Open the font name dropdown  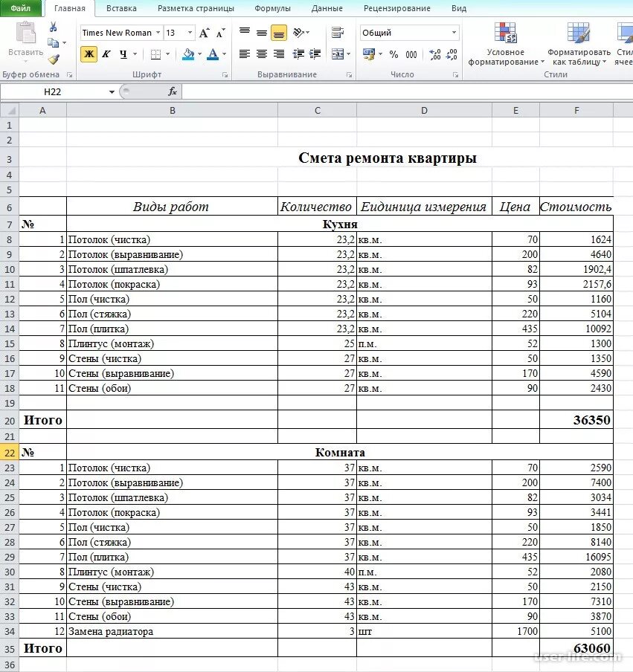coord(158,33)
